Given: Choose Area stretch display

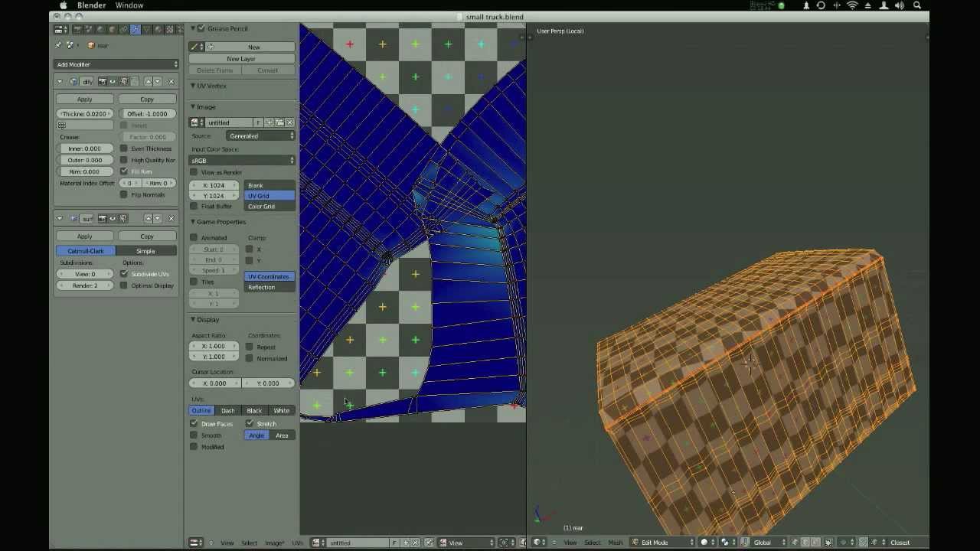Looking at the screenshot, I should 282,435.
